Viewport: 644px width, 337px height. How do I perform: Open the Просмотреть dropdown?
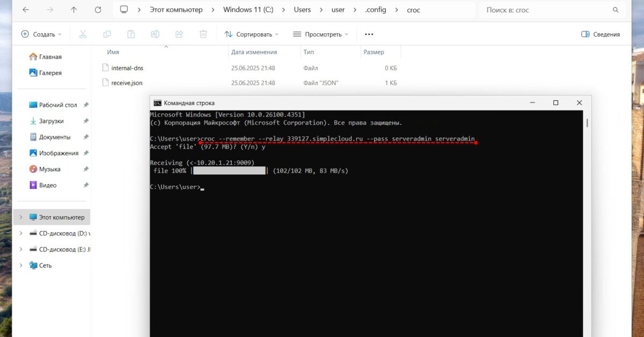(x=320, y=34)
